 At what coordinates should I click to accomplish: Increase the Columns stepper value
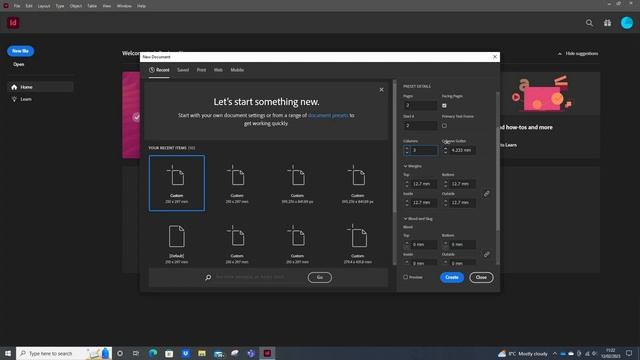(x=407, y=148)
